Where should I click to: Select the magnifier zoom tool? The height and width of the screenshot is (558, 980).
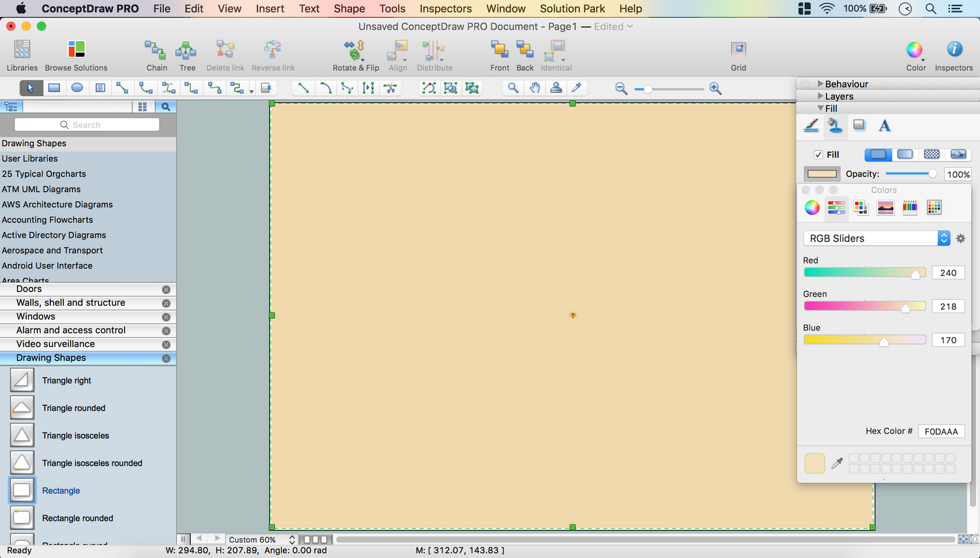514,88
